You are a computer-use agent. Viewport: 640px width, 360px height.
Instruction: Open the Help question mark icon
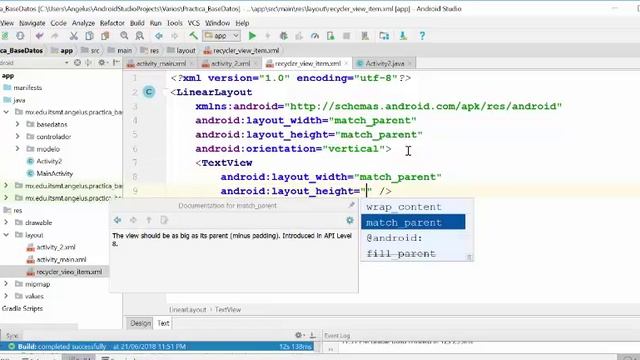coord(422,36)
